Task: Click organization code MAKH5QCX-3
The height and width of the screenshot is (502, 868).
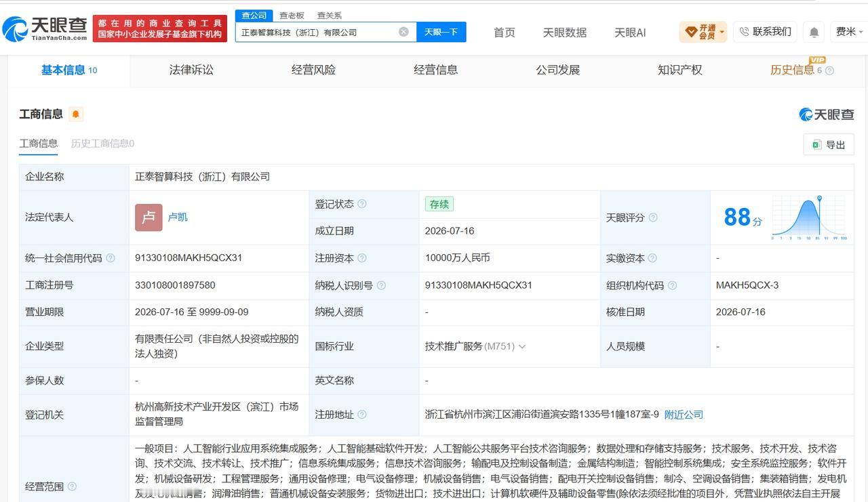Action: [x=747, y=285]
